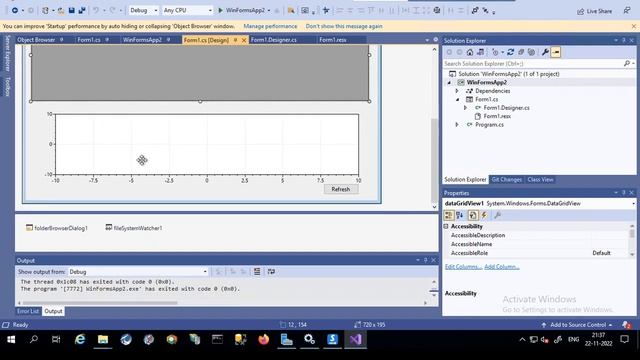The height and width of the screenshot is (360, 640).
Task: Click the Manage performance link
Action: [270, 26]
